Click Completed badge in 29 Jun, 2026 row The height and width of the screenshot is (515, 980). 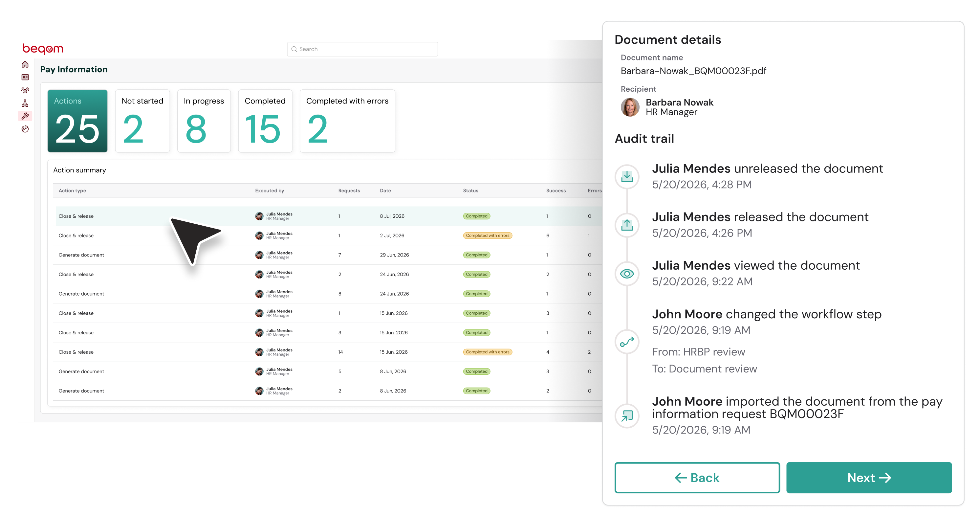click(476, 255)
